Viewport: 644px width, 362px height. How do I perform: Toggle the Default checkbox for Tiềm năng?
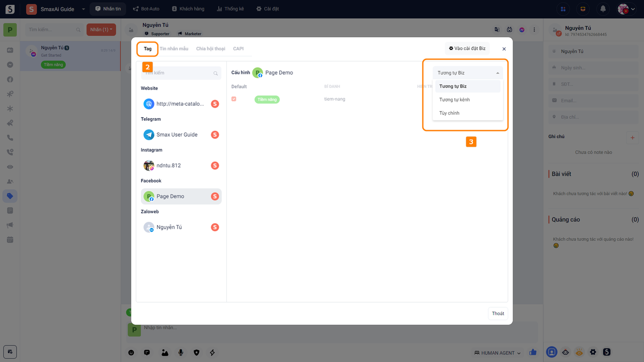[x=234, y=99]
